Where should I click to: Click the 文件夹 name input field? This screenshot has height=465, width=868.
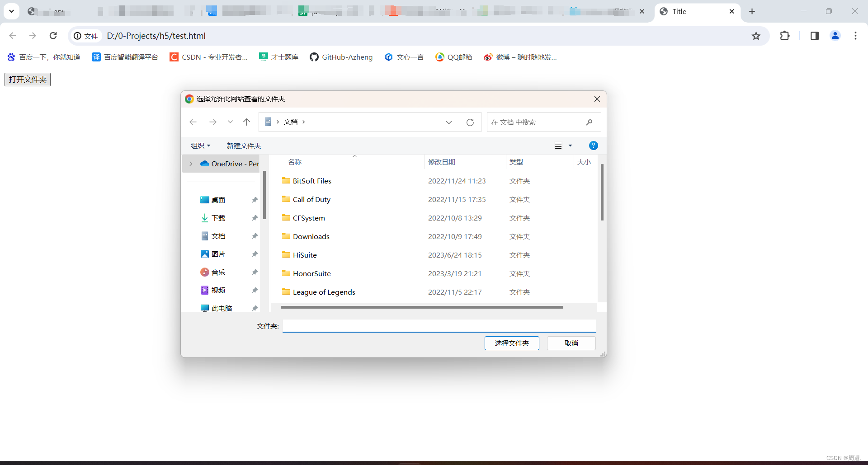pos(439,325)
